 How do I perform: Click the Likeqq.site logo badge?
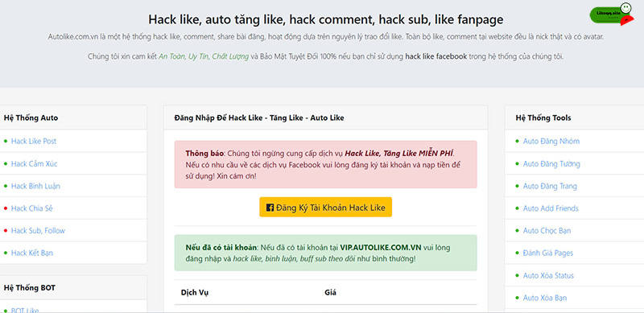click(x=612, y=14)
